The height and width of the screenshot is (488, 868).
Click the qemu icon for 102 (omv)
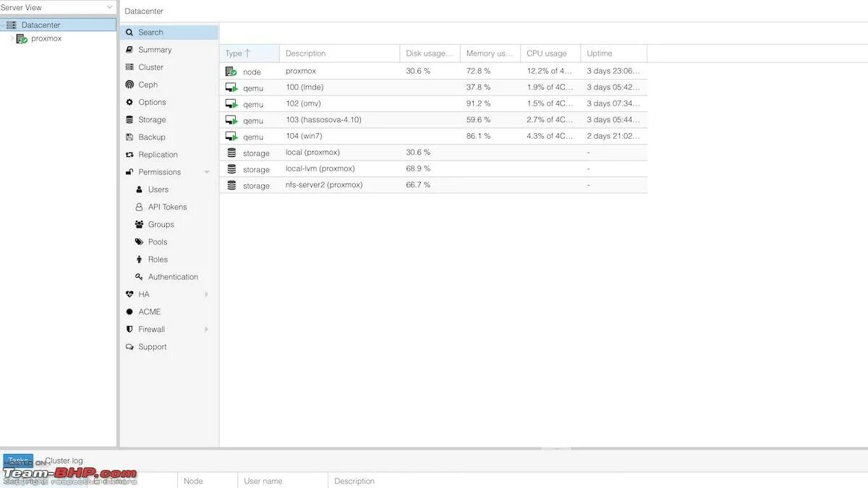231,104
